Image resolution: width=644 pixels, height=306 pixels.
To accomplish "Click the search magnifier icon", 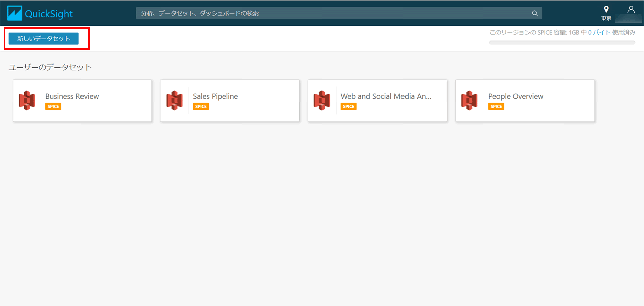I will (535, 13).
